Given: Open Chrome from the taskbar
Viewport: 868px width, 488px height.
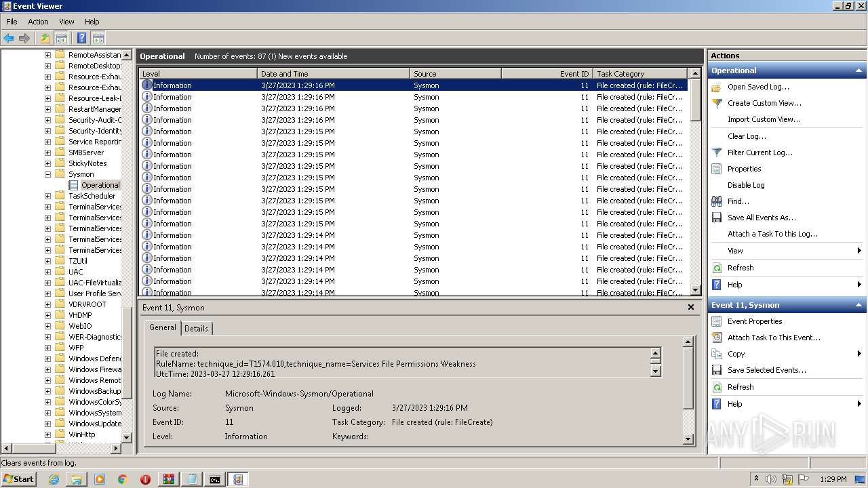Looking at the screenshot, I should coord(122,479).
